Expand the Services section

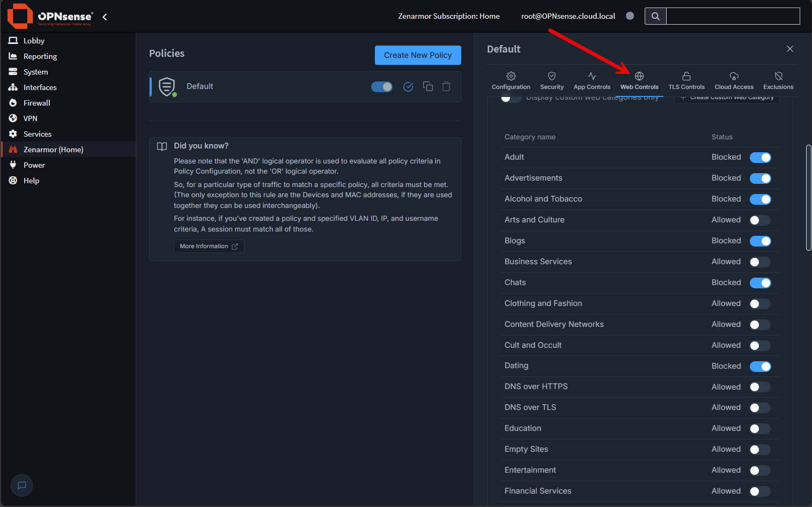point(39,133)
